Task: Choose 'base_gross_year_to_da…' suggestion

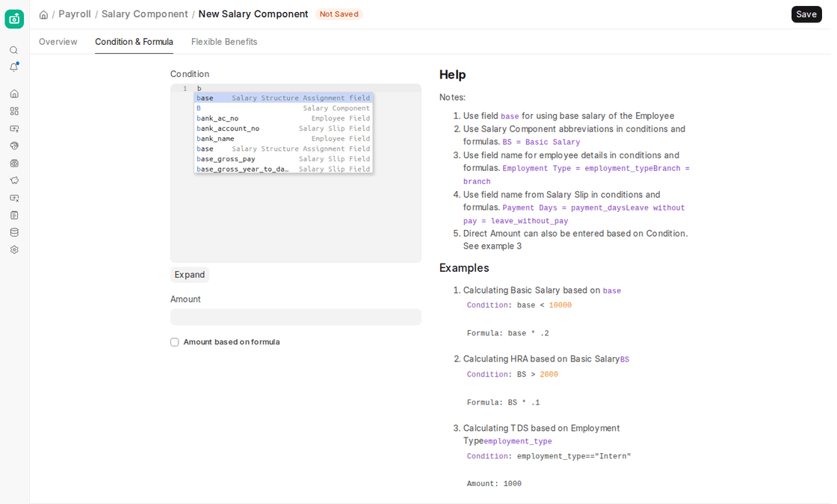Action: pyautogui.click(x=283, y=169)
